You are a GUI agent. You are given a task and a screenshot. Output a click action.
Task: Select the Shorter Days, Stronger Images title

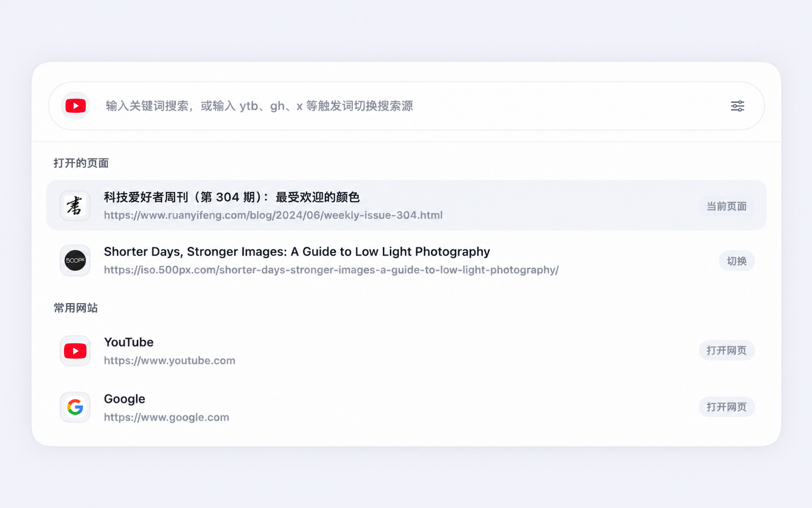tap(297, 251)
